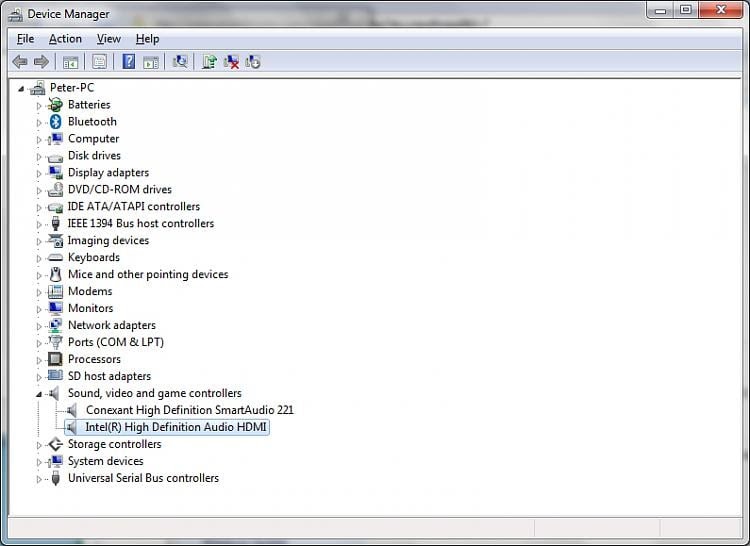
Task: Click the blue Help question-mark icon
Action: pyautogui.click(x=129, y=62)
